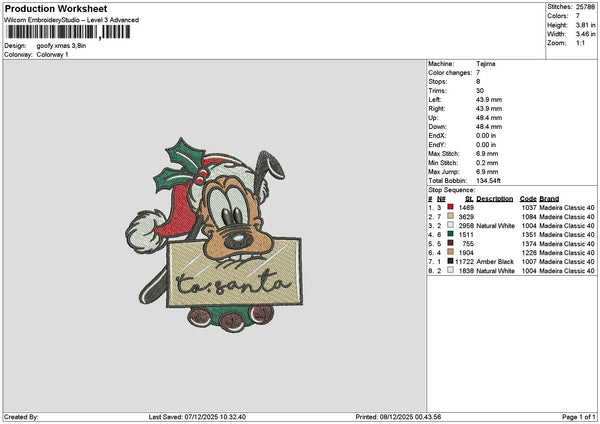
Task: Click the Height value 3.81 in
Action: point(585,25)
